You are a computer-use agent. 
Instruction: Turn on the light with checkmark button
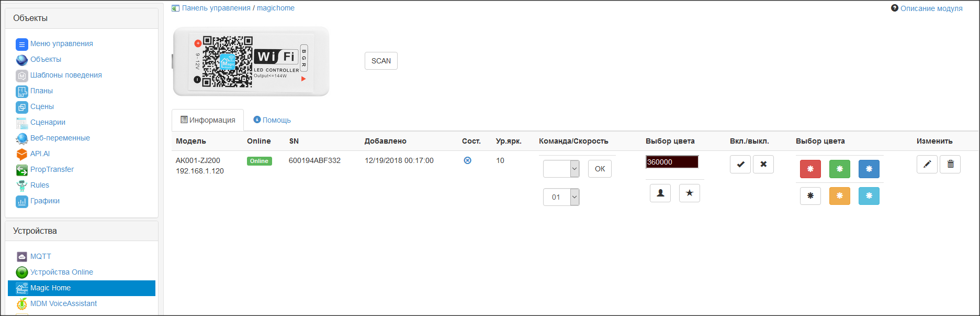pos(740,165)
